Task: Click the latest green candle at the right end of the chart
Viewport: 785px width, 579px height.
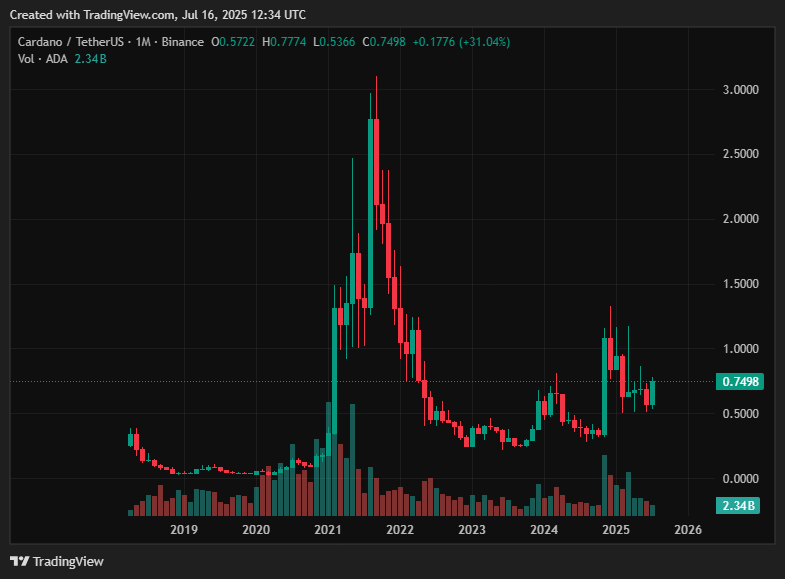Action: [652, 393]
